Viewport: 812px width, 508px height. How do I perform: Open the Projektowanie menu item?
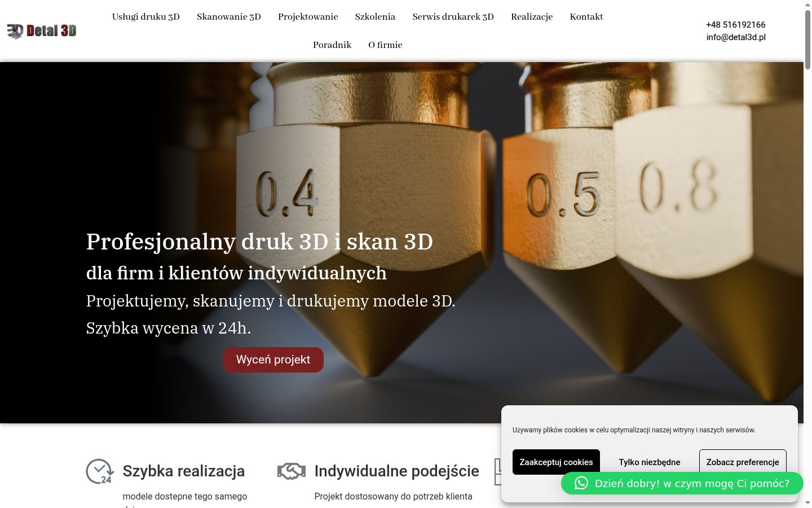coord(308,17)
